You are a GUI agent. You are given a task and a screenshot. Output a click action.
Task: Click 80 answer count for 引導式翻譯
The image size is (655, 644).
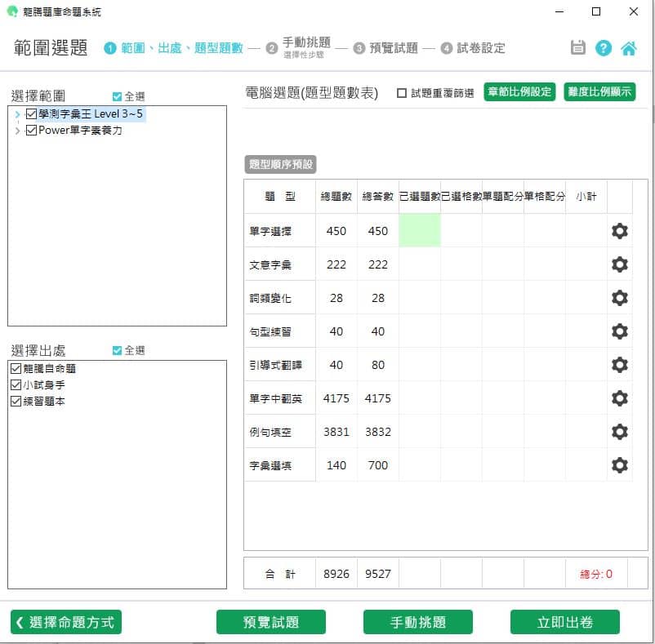[377, 365]
